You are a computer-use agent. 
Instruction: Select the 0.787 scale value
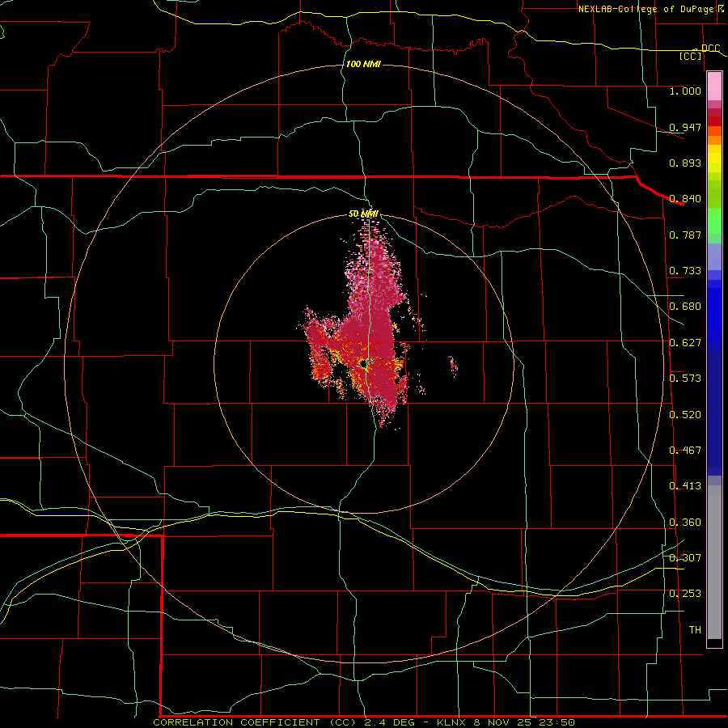[685, 235]
